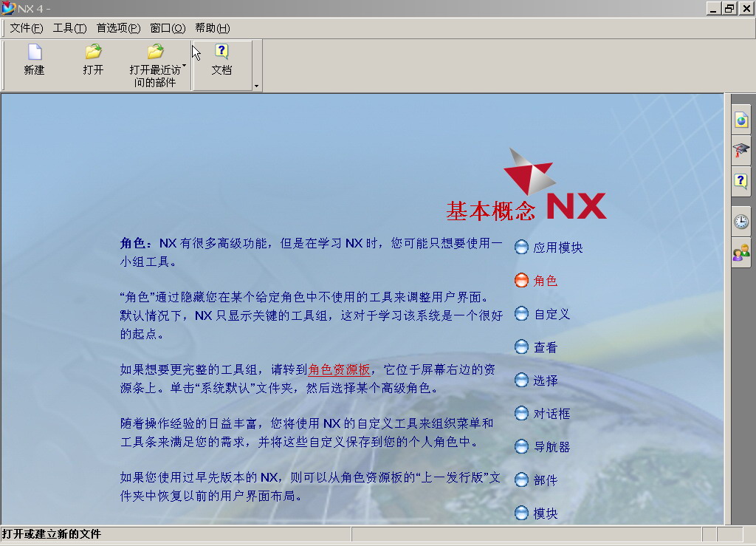The image size is (756, 546).
Task: Select the 对话框 topic bullet
Action: point(521,413)
